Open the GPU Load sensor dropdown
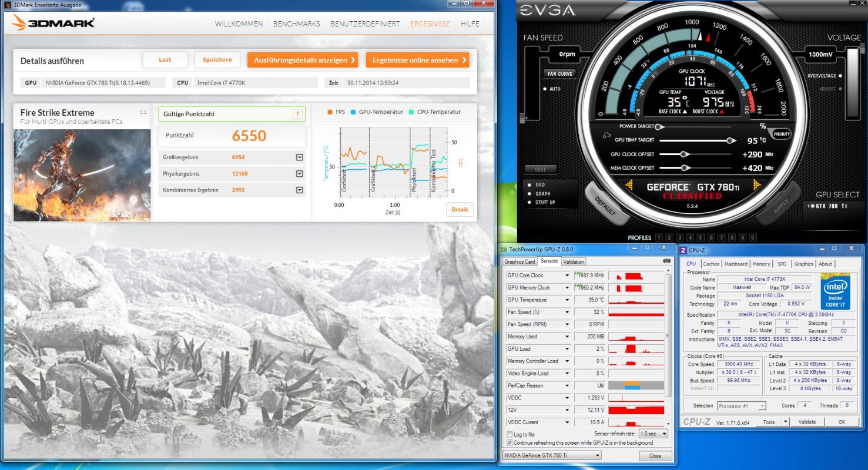The image size is (868, 470). click(x=567, y=349)
